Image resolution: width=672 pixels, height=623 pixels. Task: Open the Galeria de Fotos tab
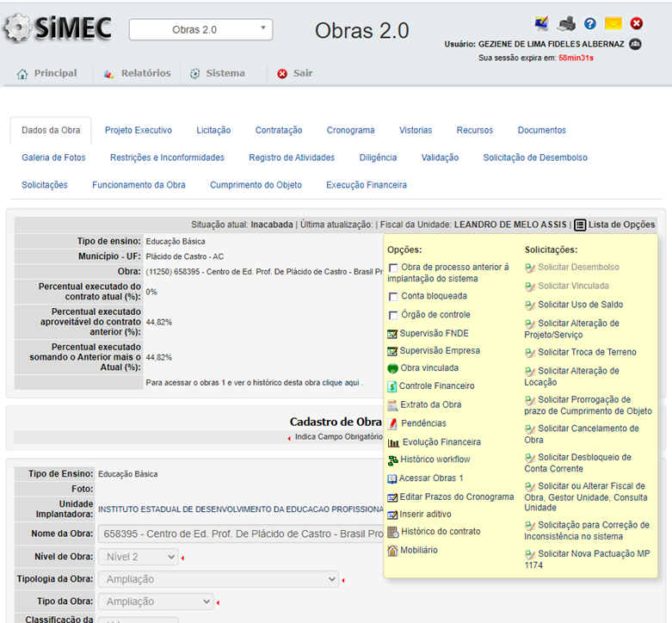click(x=53, y=157)
